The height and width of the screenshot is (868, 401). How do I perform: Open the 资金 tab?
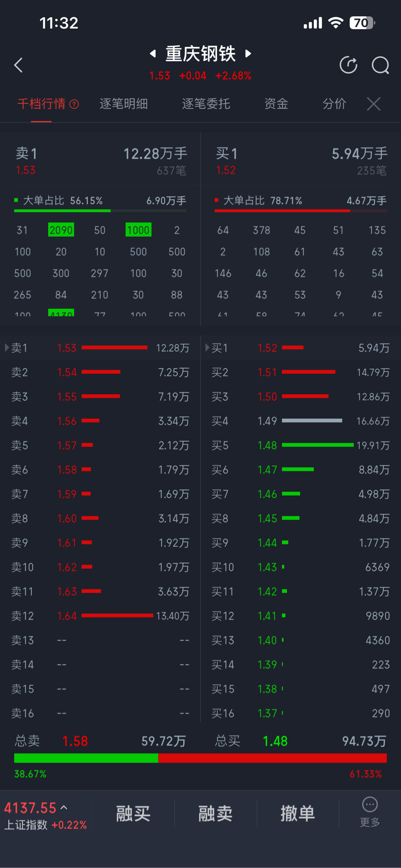click(276, 104)
